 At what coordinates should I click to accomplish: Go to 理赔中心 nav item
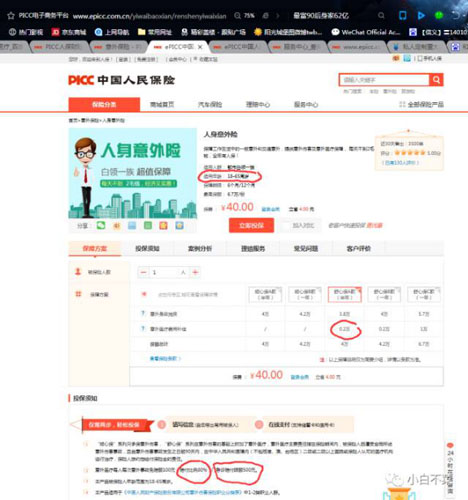click(x=258, y=104)
